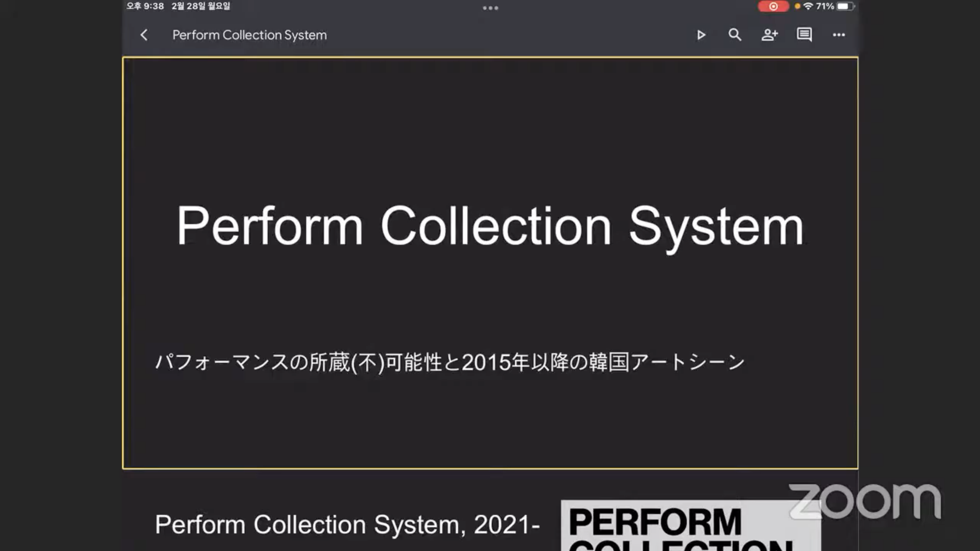Tap the date '2월 28일 월요일'
Screen dimensions: 980x551
tap(201, 6)
